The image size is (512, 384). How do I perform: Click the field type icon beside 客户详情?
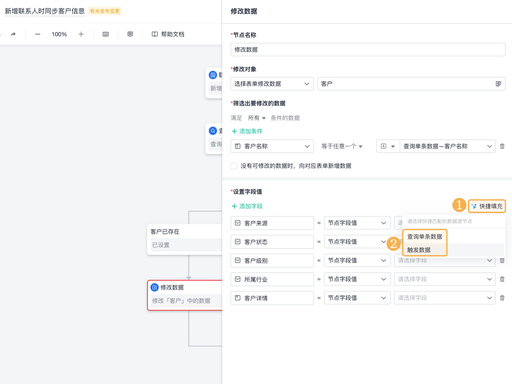(238, 298)
